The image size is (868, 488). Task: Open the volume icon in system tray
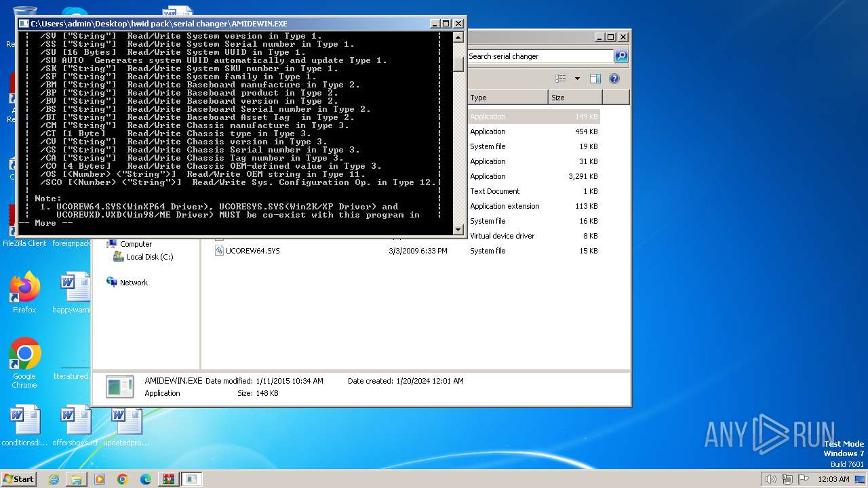[770, 479]
